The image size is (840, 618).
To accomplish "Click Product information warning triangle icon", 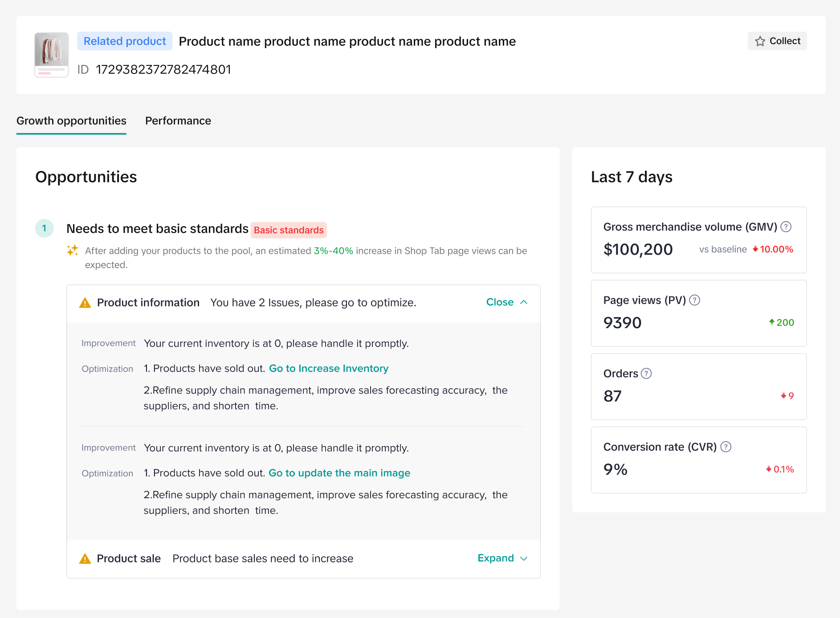I will (85, 303).
